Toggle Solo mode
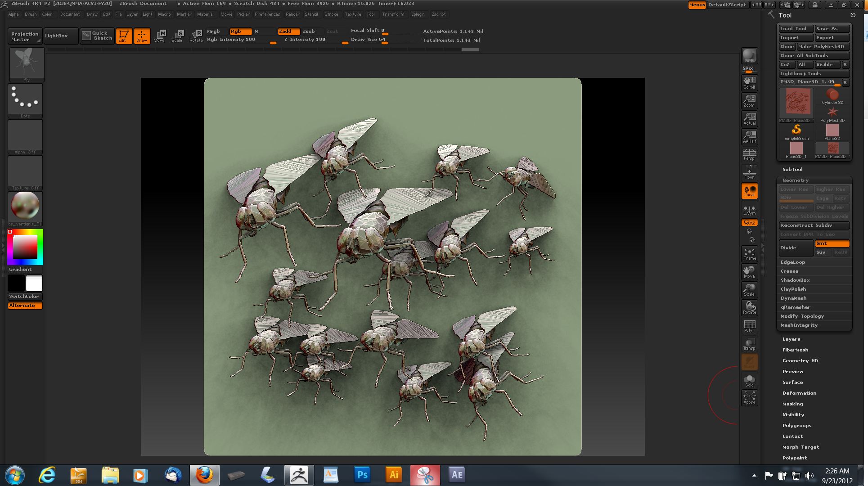This screenshot has width=868, height=486. (749, 380)
